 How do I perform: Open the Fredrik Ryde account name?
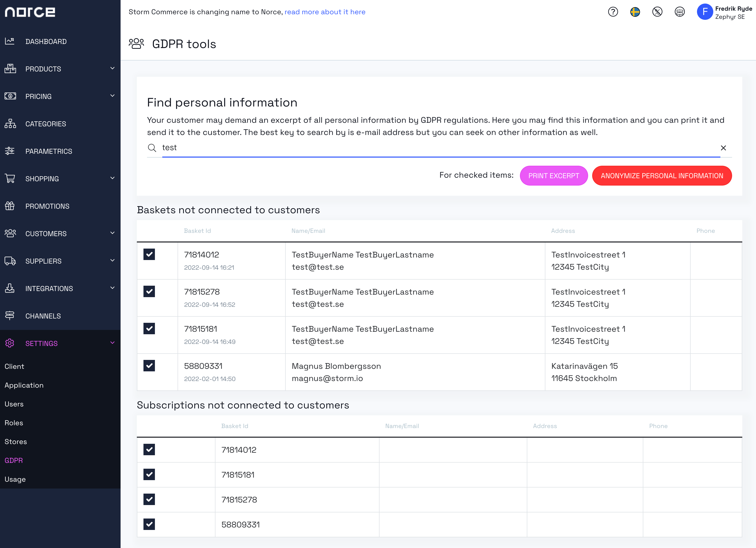(733, 9)
